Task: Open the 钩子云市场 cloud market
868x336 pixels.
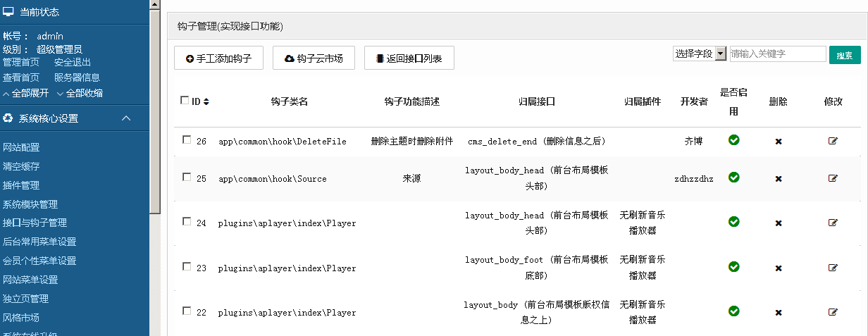Action: 314,58
